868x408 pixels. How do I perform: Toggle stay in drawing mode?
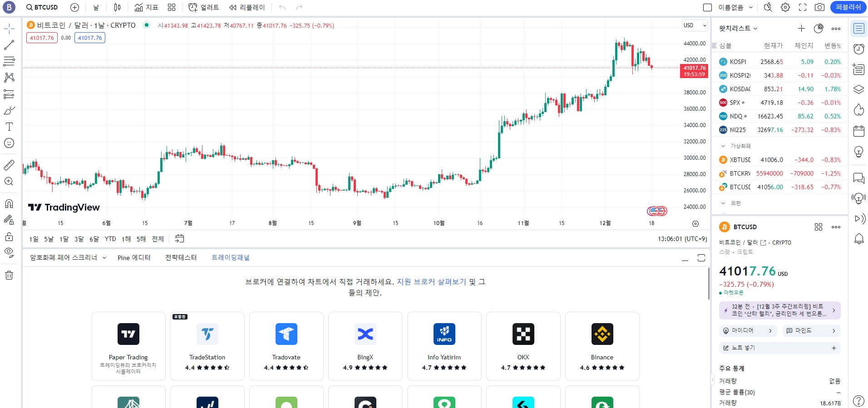point(9,220)
